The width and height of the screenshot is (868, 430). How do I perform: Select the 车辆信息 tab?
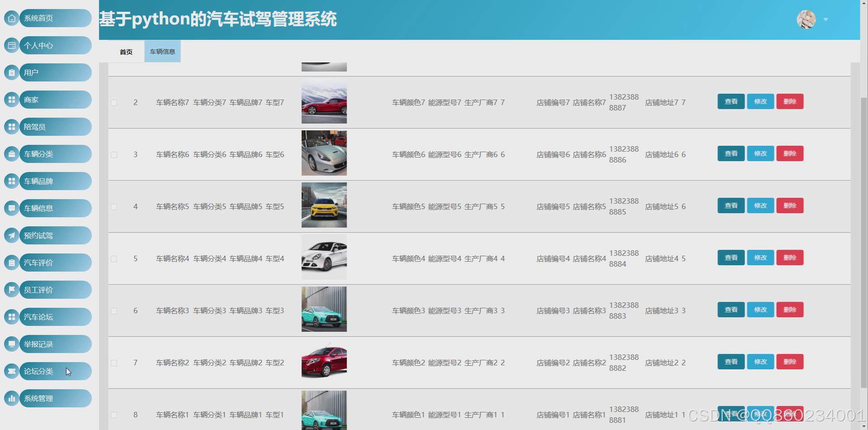(162, 51)
